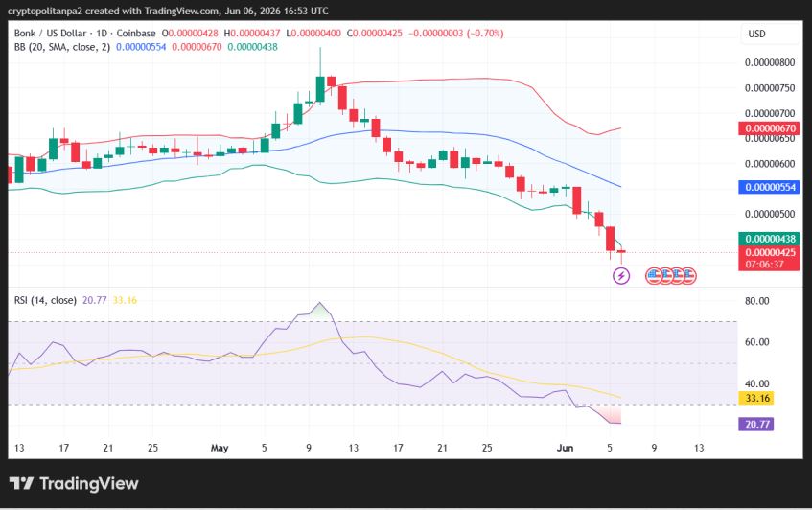
Task: Click the tallest green candle at the May peak
Action: (320, 88)
